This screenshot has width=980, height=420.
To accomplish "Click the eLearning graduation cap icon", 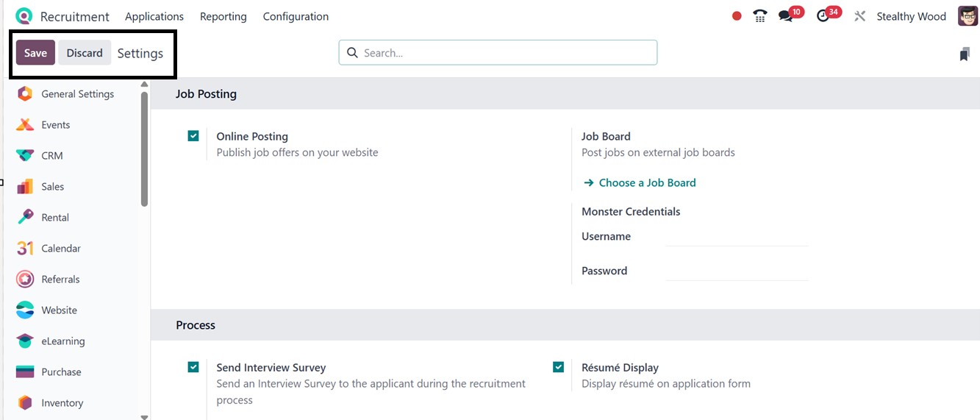I will [x=25, y=341].
